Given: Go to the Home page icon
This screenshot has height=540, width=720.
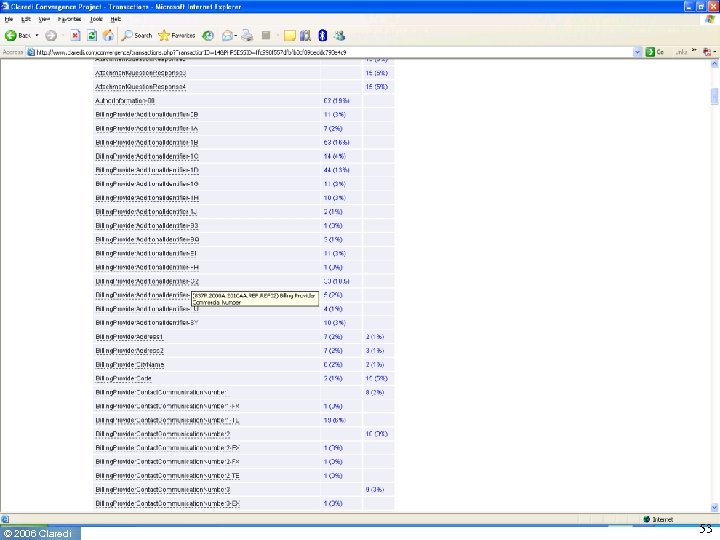Looking at the screenshot, I should pyautogui.click(x=108, y=35).
